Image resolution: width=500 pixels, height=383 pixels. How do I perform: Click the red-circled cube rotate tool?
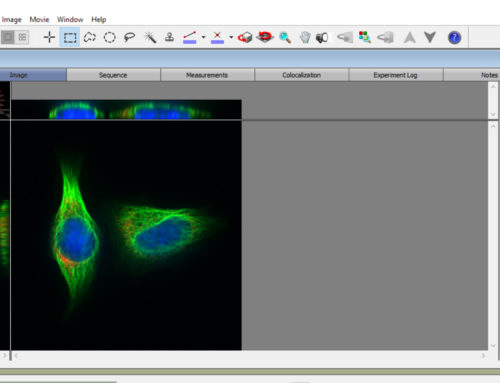click(x=245, y=37)
